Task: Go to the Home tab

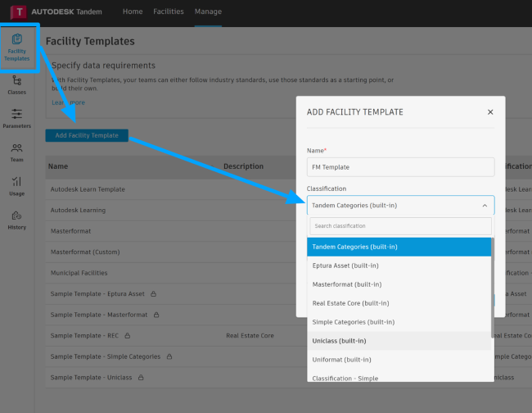Action: (133, 11)
